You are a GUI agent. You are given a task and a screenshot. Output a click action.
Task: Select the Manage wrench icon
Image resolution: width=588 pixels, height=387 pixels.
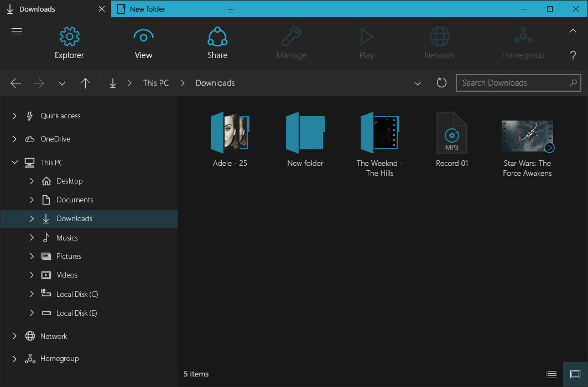tap(292, 35)
